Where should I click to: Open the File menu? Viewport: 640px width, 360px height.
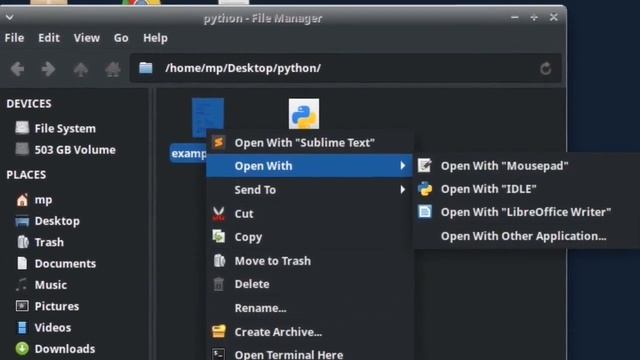click(14, 38)
